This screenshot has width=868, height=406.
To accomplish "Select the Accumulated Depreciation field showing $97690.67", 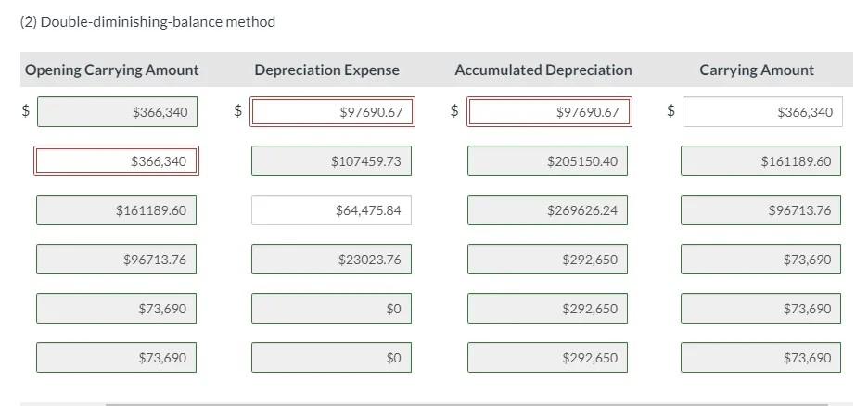I will pyautogui.click(x=548, y=112).
